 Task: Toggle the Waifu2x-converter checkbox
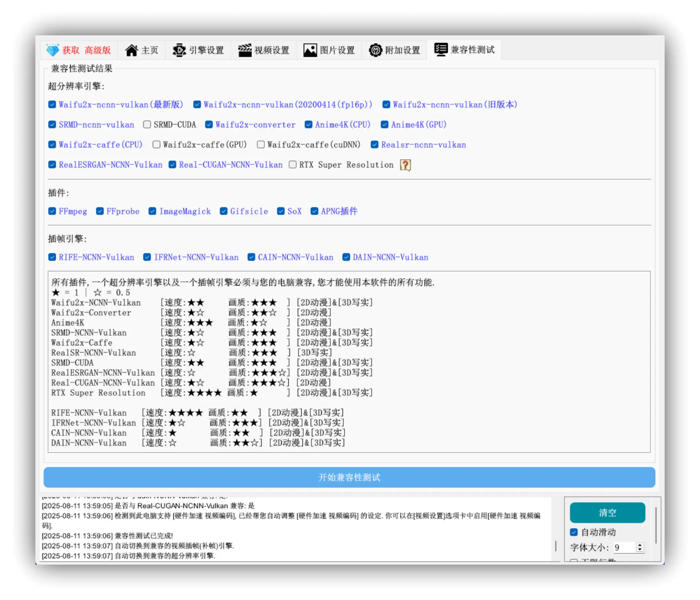(209, 124)
